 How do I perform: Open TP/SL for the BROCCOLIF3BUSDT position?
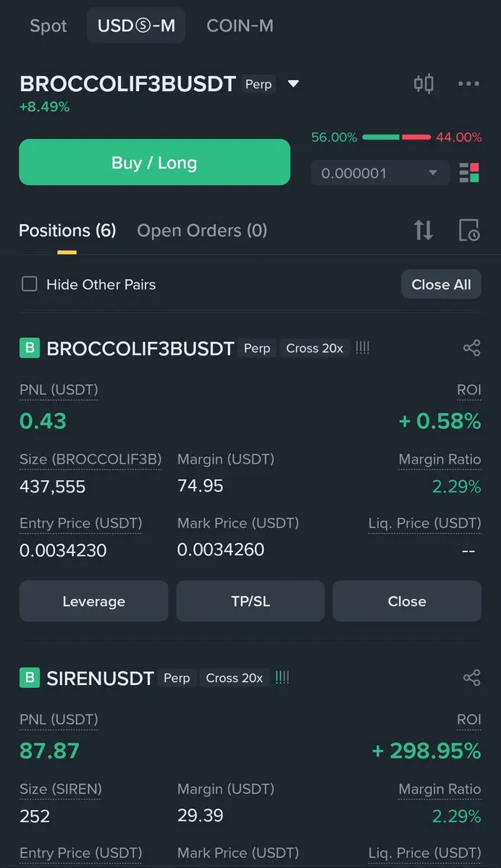250,601
